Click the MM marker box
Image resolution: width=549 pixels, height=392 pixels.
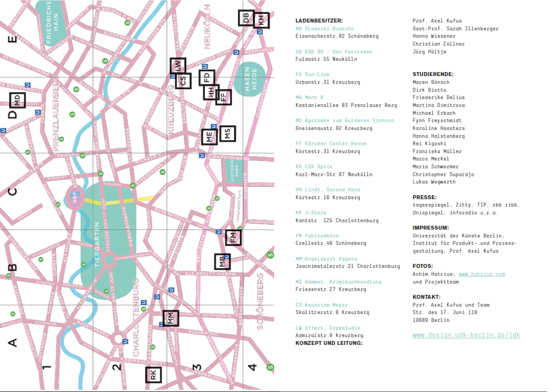tap(171, 318)
